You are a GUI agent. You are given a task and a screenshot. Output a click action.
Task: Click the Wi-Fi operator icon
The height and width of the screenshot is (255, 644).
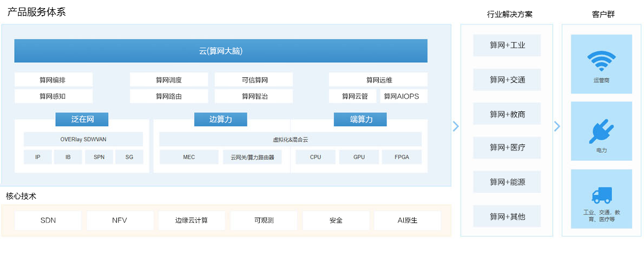[x=601, y=62]
